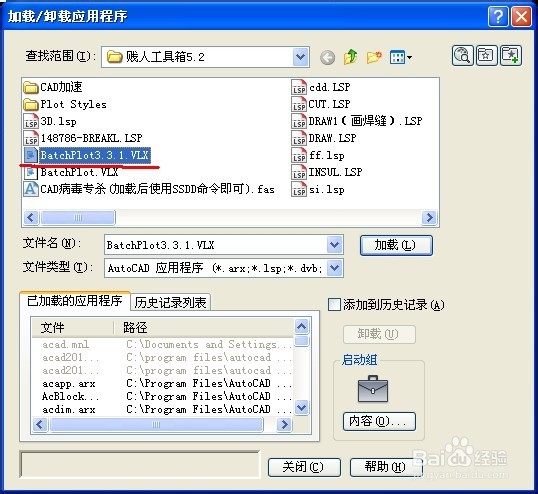
Task: Click the Startup Suite briefcase icon
Action: pos(373,389)
